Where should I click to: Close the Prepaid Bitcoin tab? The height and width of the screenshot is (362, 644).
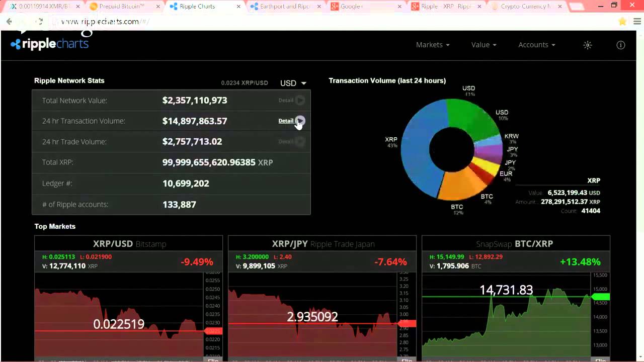tap(157, 7)
